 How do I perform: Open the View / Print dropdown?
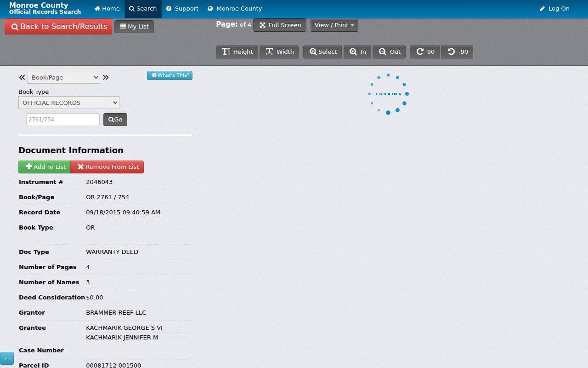point(334,25)
